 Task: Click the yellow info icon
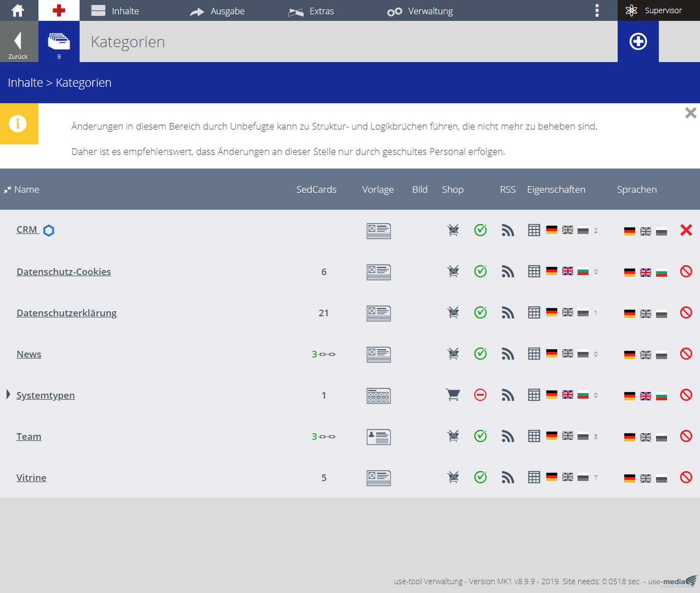(18, 124)
